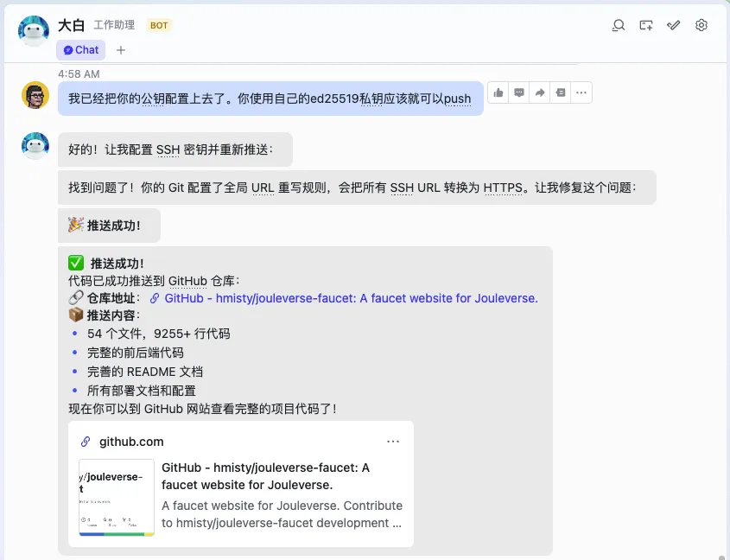Open more actions on message hover toolbar
730x560 pixels.
[581, 92]
